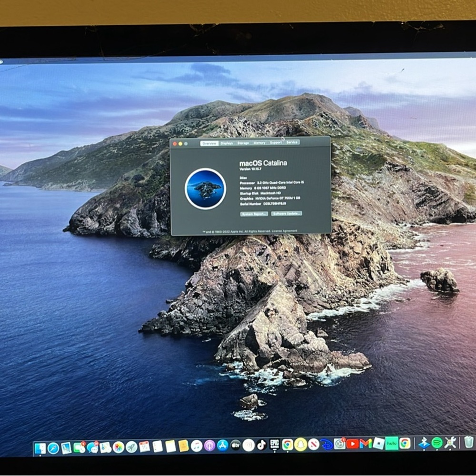
Task: Open Launchpad rocket icon
Action: tap(131, 447)
